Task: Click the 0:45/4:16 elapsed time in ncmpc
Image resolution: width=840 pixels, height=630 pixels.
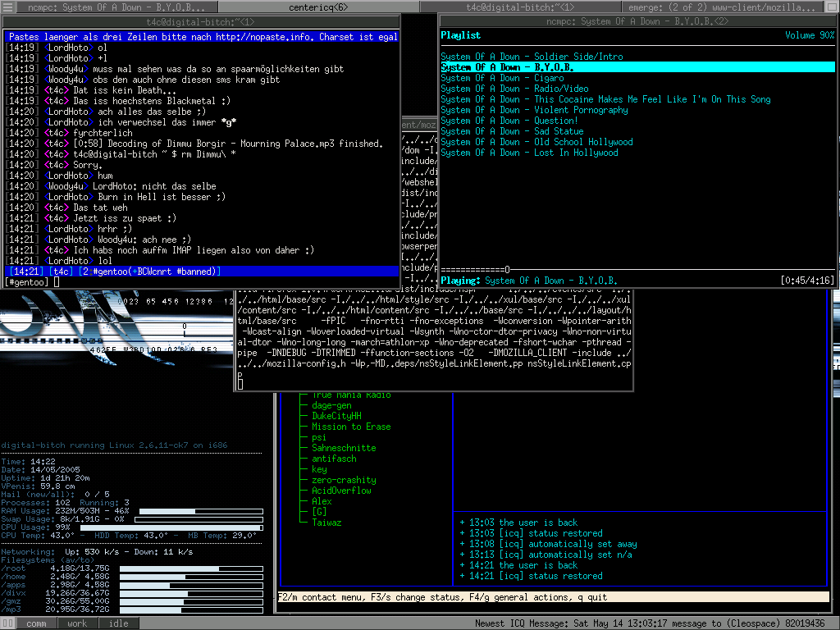Action: (807, 281)
